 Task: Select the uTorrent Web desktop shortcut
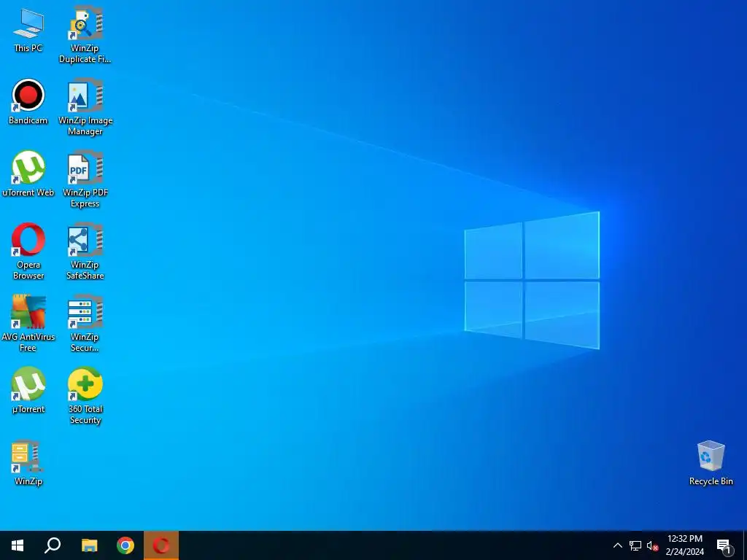pos(28,174)
